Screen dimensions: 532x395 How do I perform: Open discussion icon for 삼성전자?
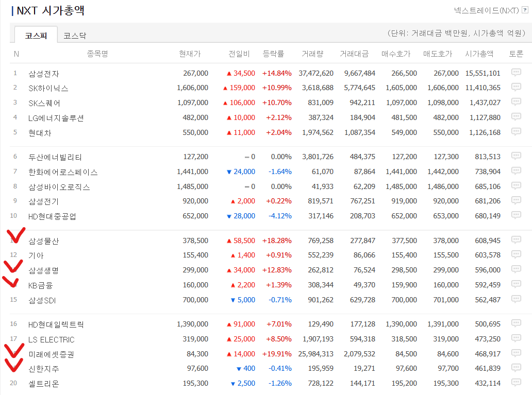pos(516,73)
